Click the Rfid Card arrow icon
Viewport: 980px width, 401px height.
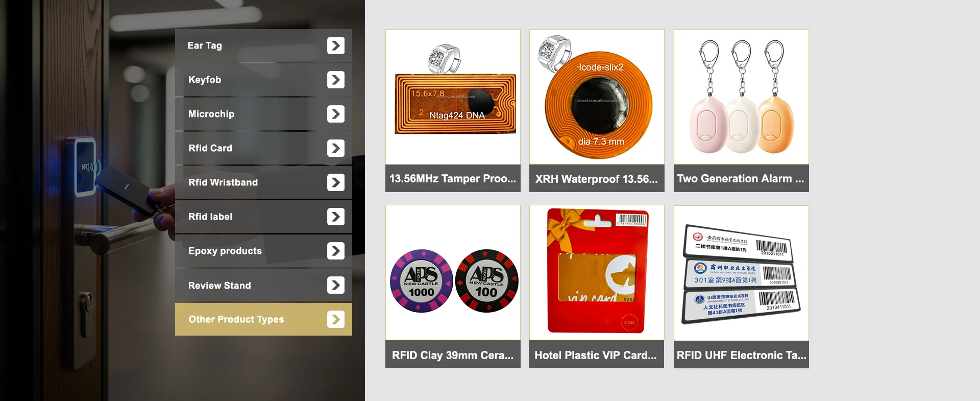coord(336,148)
